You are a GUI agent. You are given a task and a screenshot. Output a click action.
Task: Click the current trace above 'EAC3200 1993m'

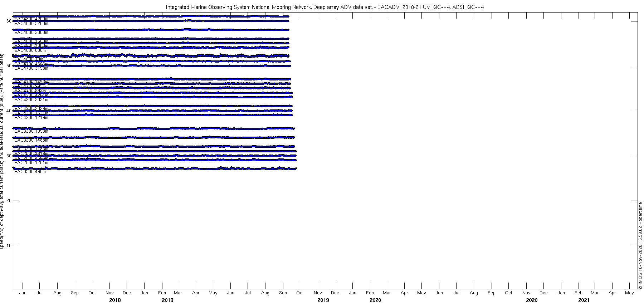click(153, 128)
